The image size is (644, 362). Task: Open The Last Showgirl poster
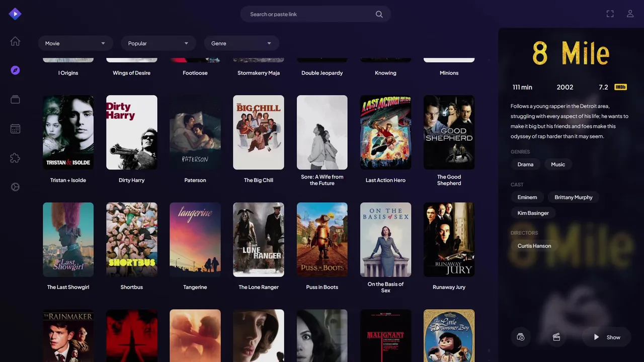(x=68, y=239)
